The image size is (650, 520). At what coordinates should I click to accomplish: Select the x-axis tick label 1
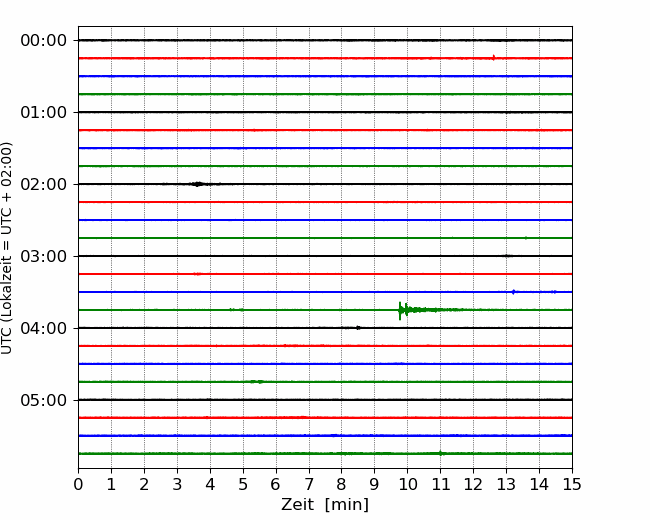click(x=111, y=484)
